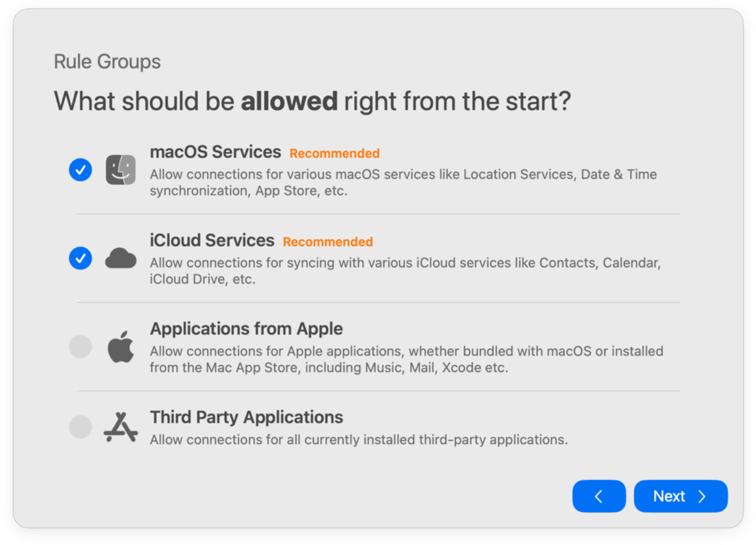Enable Applications from Apple checkbox
The image size is (756, 545).
pyautogui.click(x=81, y=347)
